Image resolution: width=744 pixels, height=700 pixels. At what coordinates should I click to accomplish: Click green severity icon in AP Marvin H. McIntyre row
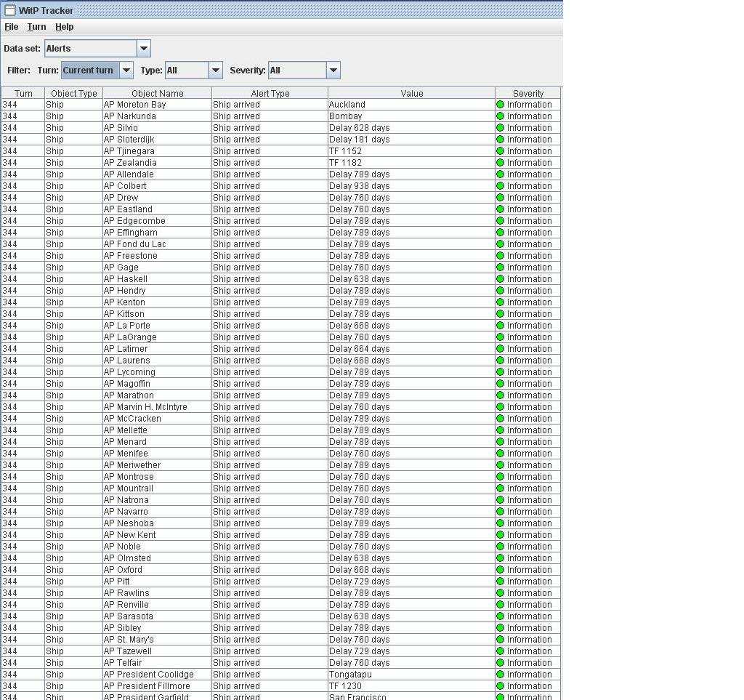500,407
